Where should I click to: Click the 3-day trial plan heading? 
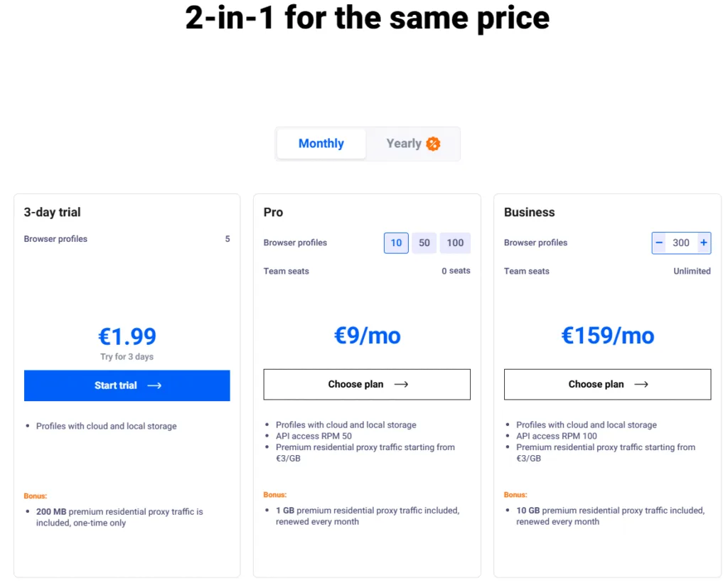pyautogui.click(x=53, y=212)
